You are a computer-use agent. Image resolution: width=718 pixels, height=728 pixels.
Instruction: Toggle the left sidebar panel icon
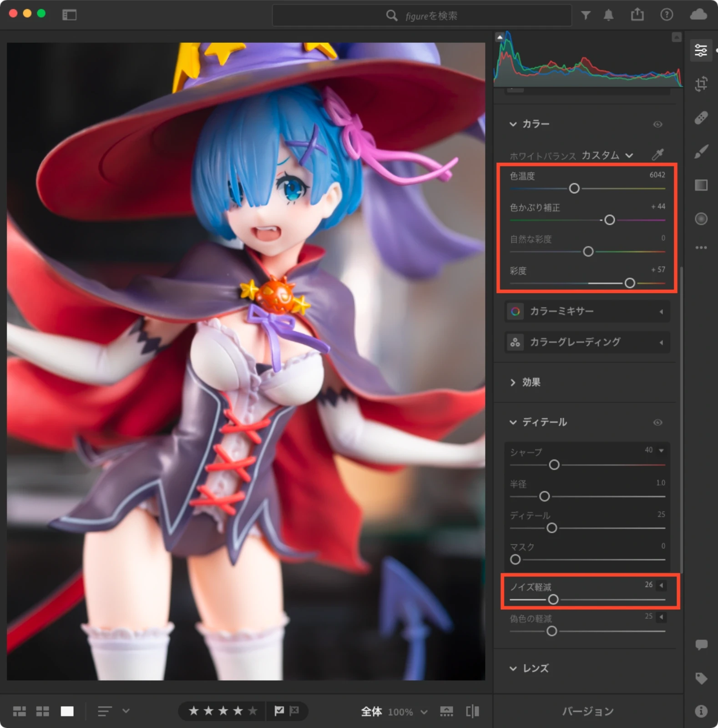pos(69,15)
